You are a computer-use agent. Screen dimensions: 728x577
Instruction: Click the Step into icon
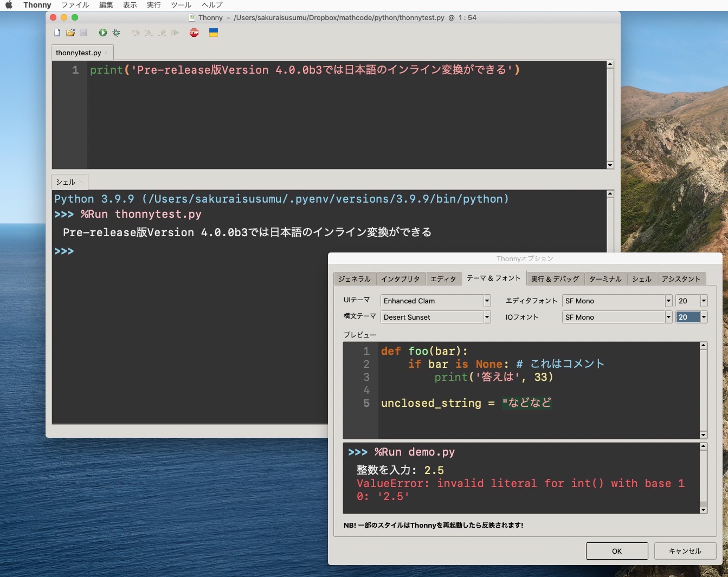[x=149, y=33]
